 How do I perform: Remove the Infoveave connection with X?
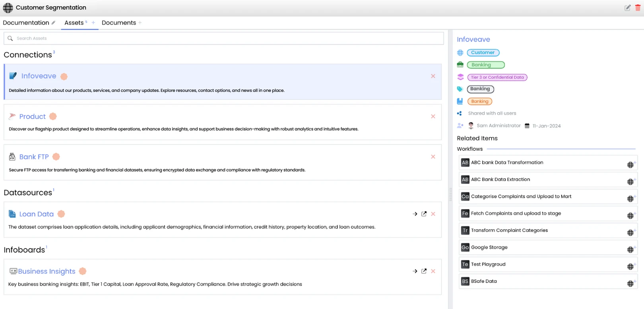[x=433, y=76]
